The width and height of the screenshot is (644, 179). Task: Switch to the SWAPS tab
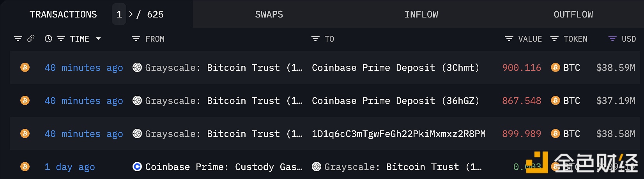[269, 14]
